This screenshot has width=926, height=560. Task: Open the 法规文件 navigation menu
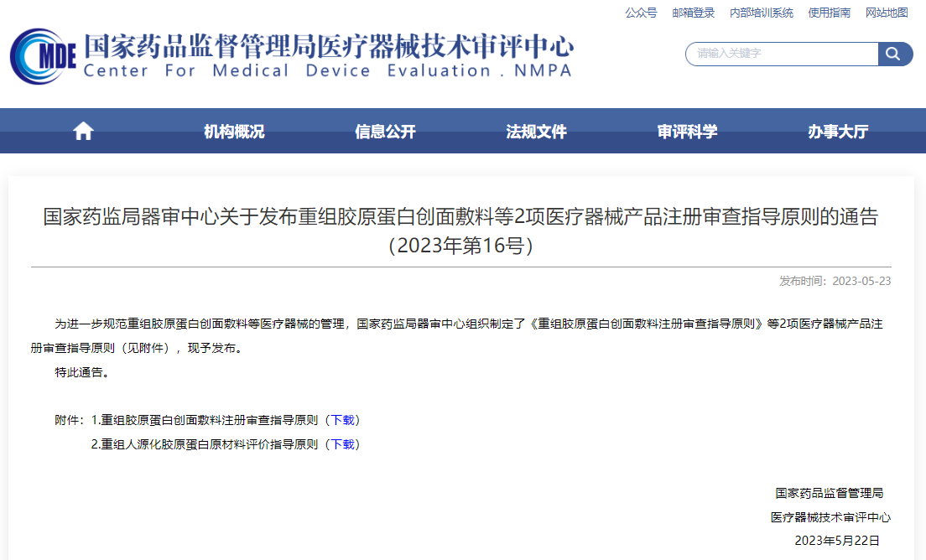point(536,131)
